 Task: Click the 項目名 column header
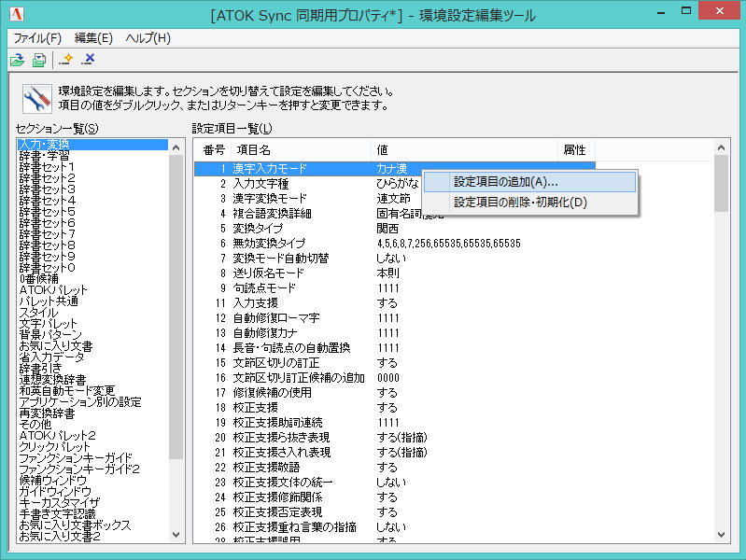point(301,150)
